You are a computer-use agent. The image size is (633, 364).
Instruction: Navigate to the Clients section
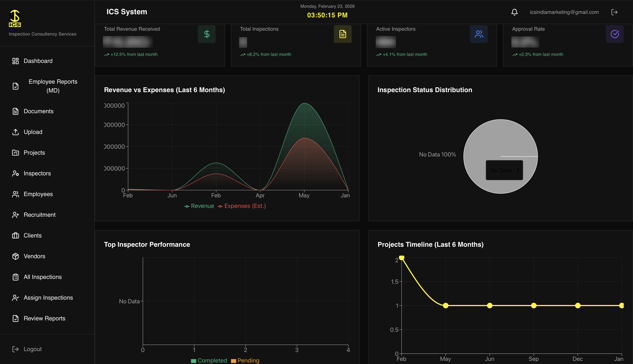tap(33, 235)
